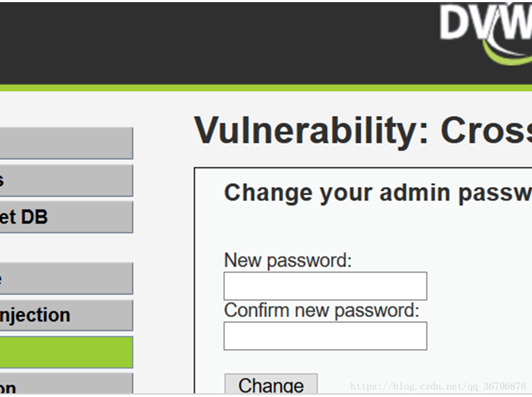Open the bottom sidebar item ending in 'on'
This screenshot has width=532, height=397.
pos(66,384)
